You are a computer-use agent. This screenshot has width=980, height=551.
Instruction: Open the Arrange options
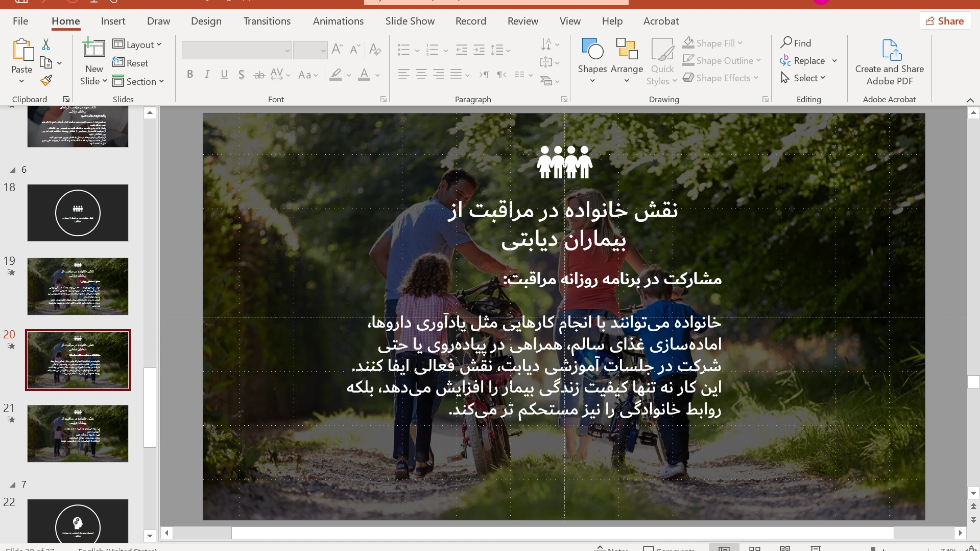pyautogui.click(x=627, y=61)
